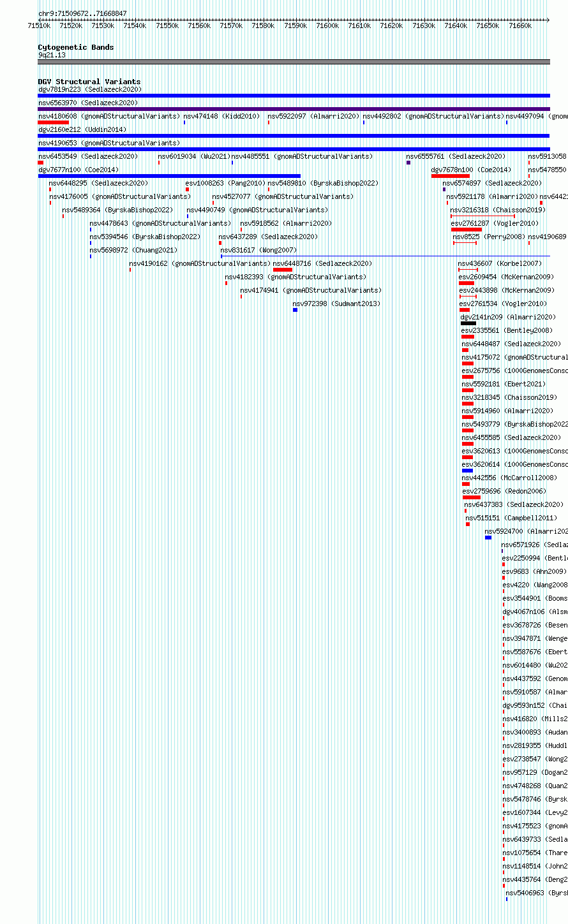Open esv2759696 (Redon2006) variant
The image size is (568, 924).
click(x=505, y=491)
